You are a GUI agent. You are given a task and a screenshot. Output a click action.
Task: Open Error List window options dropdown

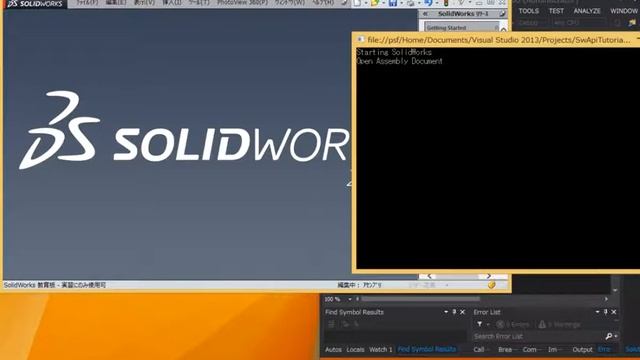597,312
